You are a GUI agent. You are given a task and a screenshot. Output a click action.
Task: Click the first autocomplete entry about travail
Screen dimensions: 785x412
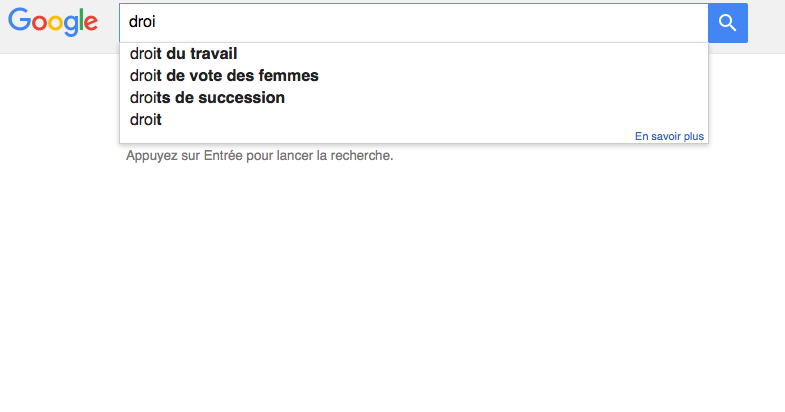(414, 54)
